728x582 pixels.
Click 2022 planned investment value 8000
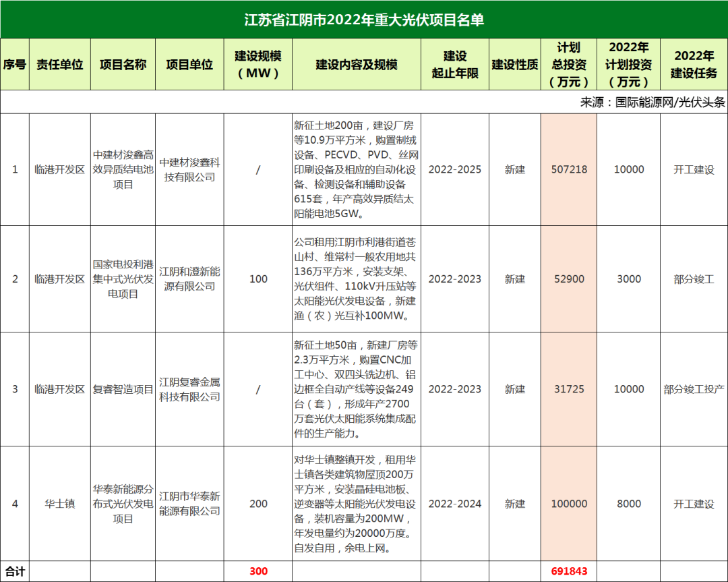pos(629,504)
